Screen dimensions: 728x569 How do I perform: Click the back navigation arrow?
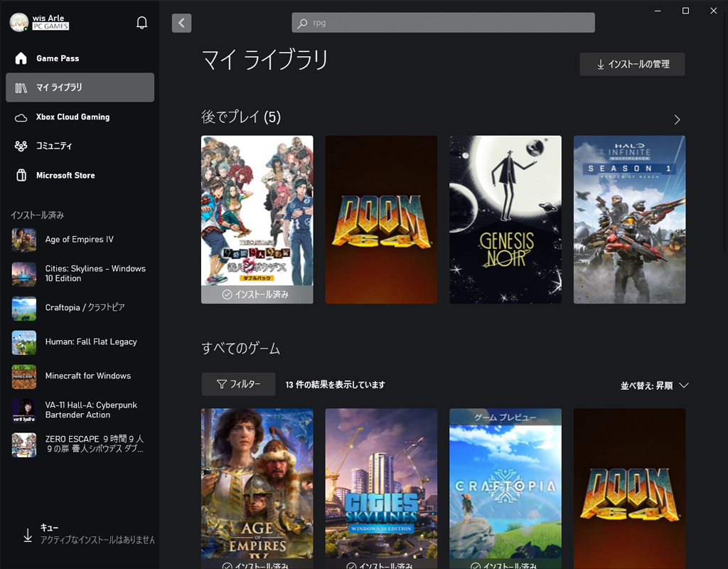181,23
